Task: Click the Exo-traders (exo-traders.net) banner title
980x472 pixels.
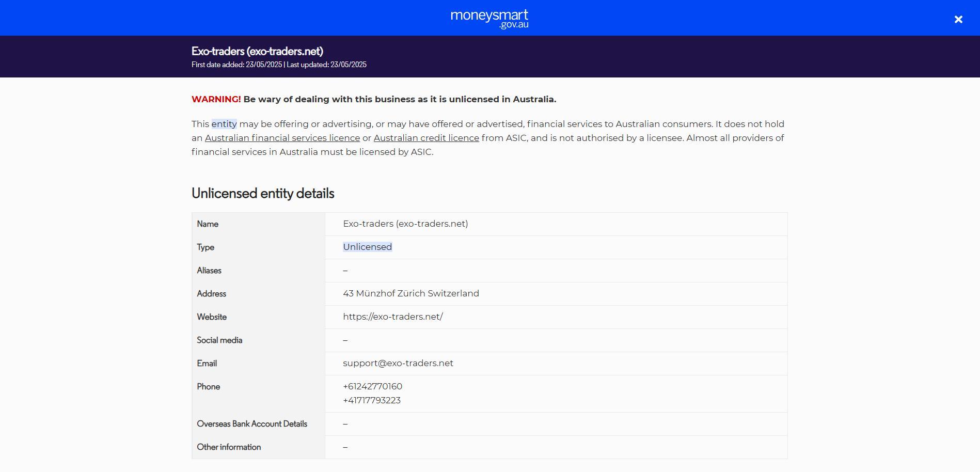Action: [257, 51]
